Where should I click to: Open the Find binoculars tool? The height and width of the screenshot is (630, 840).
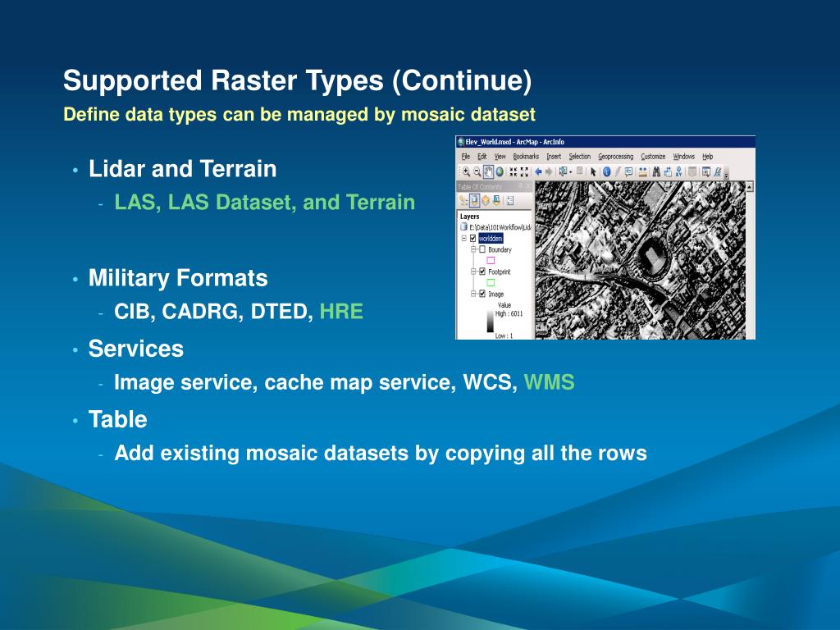point(656,171)
